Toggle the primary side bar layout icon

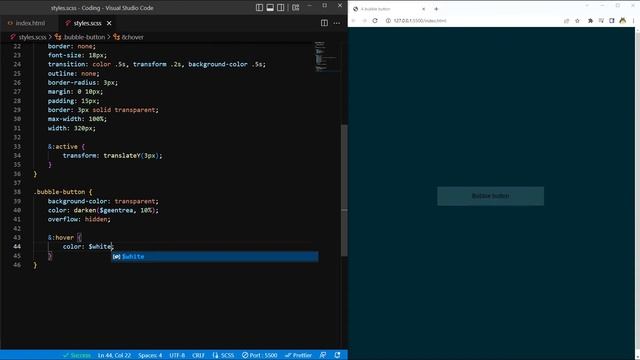coord(259,7)
